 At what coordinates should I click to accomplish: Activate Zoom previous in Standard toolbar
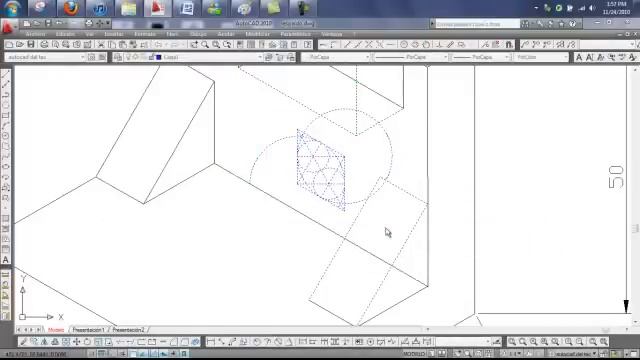(x=227, y=44)
